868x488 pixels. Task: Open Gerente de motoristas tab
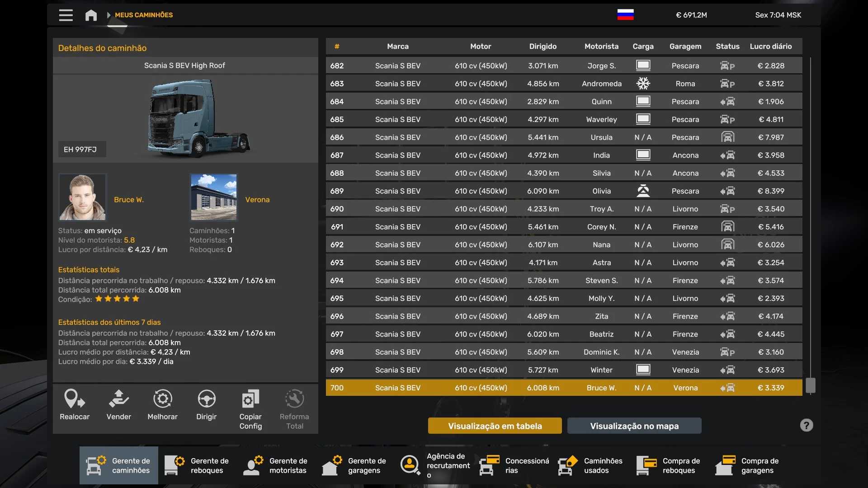(276, 465)
